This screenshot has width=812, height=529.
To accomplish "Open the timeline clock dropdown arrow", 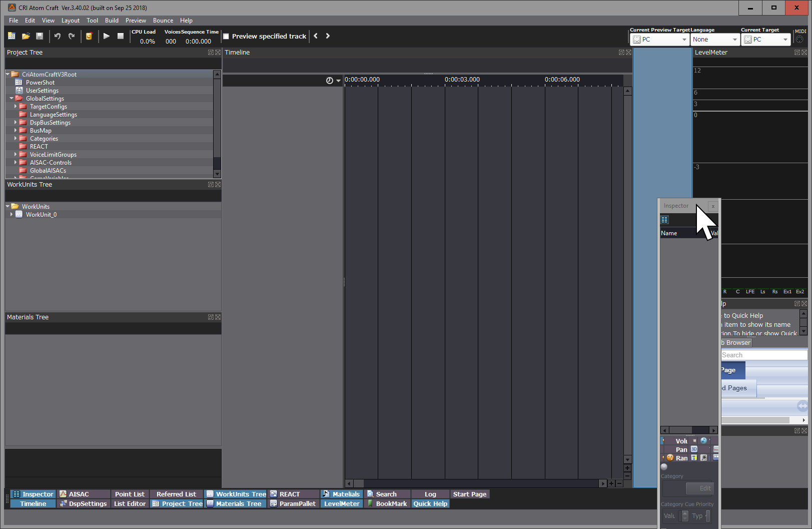I will click(338, 81).
